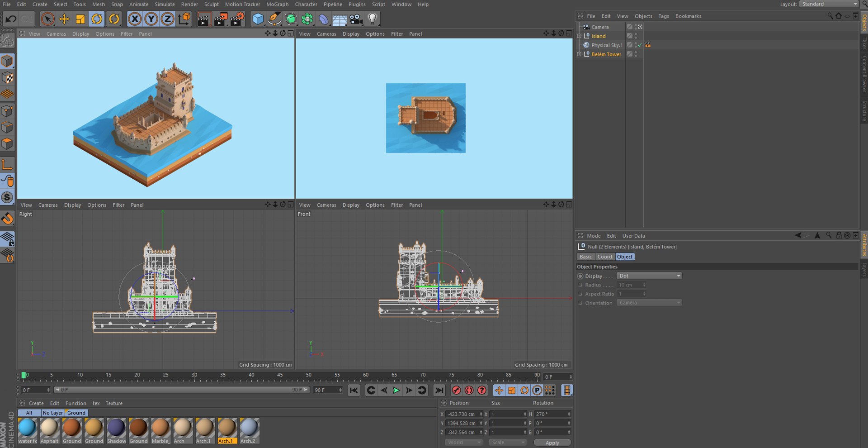The width and height of the screenshot is (868, 448).
Task: Open the MoGraph menu
Action: 277,4
